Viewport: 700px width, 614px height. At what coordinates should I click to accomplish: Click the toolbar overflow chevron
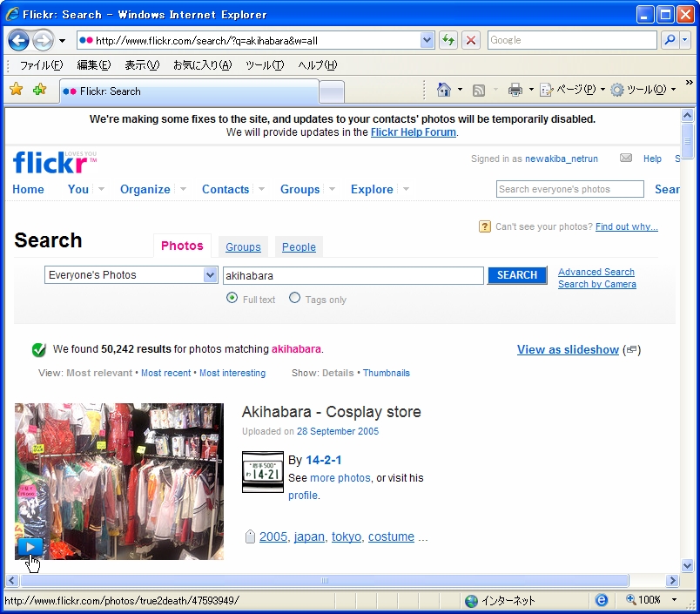pyautogui.click(x=690, y=83)
